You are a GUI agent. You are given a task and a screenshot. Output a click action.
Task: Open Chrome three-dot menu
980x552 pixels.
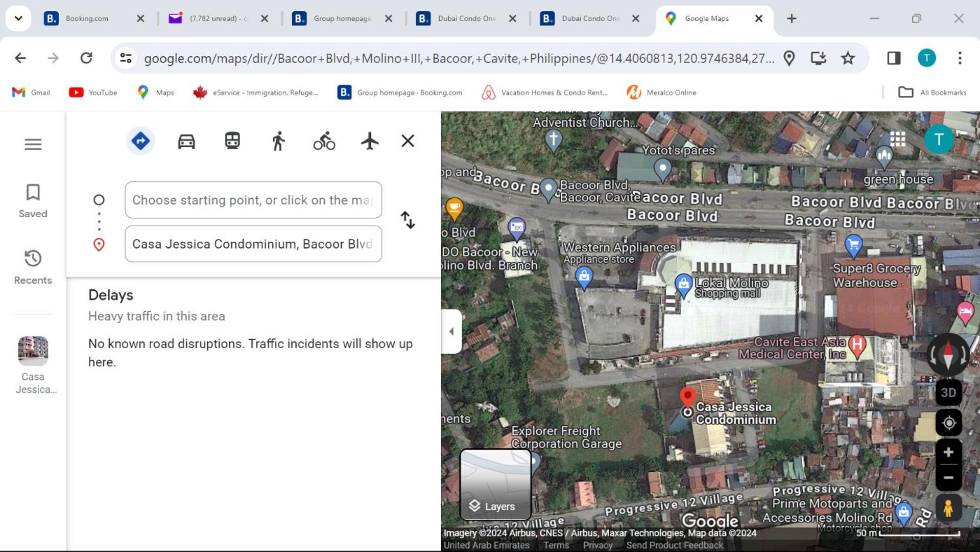point(960,58)
